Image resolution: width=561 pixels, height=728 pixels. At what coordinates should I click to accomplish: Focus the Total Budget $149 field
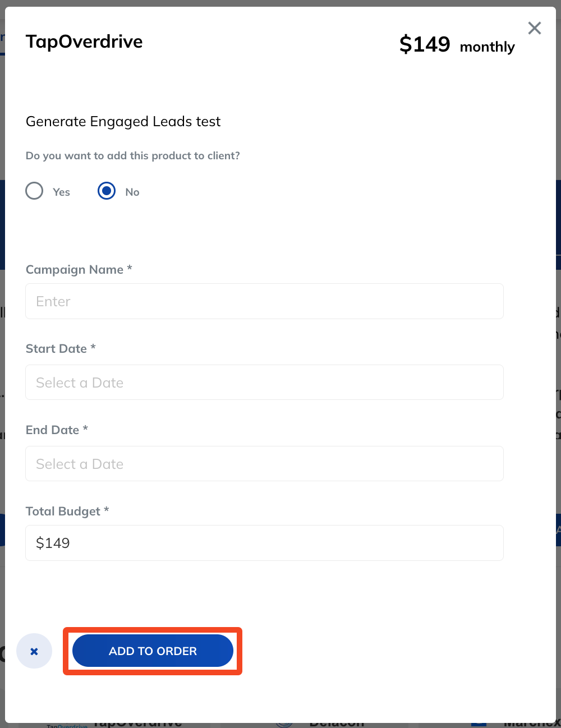(264, 543)
